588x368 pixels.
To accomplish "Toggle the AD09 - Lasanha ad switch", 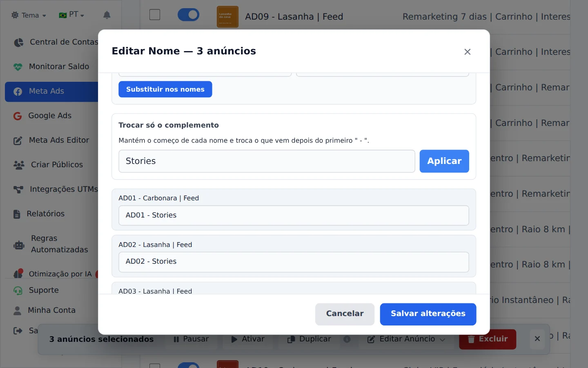I will click(188, 15).
